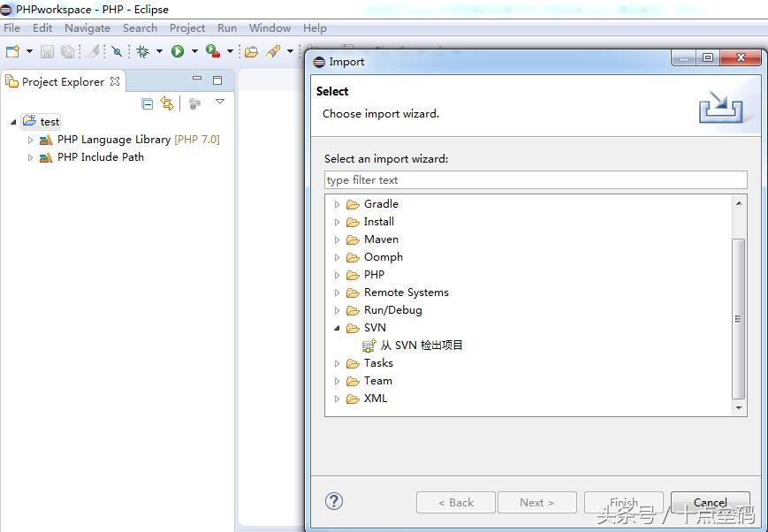This screenshot has width=768, height=532.
Task: Toggle Link with Editor in Project Explorer
Action: [x=167, y=103]
